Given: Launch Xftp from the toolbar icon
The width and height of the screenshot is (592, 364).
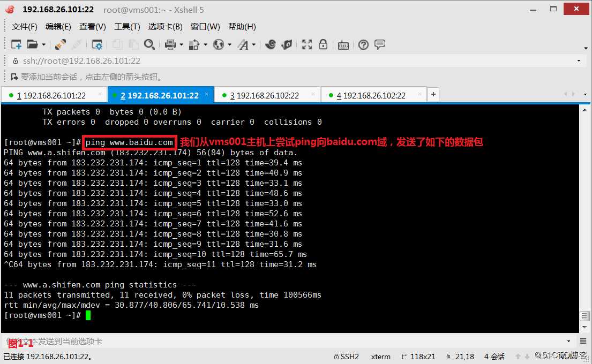Looking at the screenshot, I should [x=271, y=44].
